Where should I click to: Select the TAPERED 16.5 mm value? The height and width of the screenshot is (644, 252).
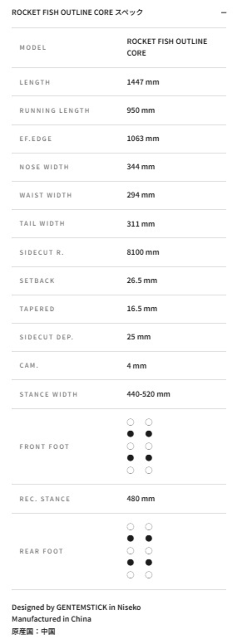point(142,308)
